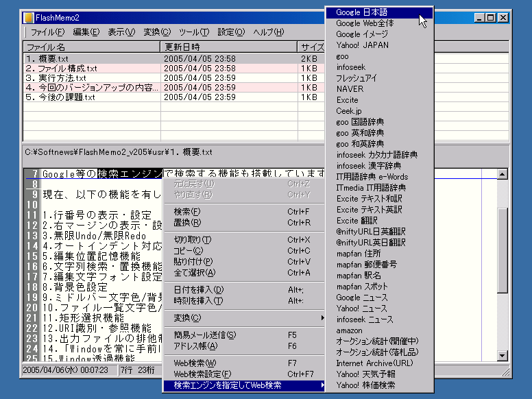Select file row 1. 概要.txt

tap(174, 59)
